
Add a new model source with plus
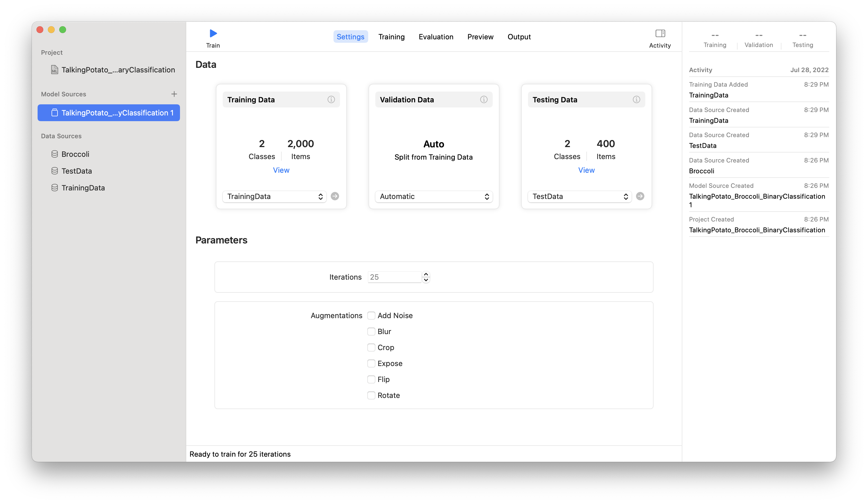pyautogui.click(x=174, y=94)
